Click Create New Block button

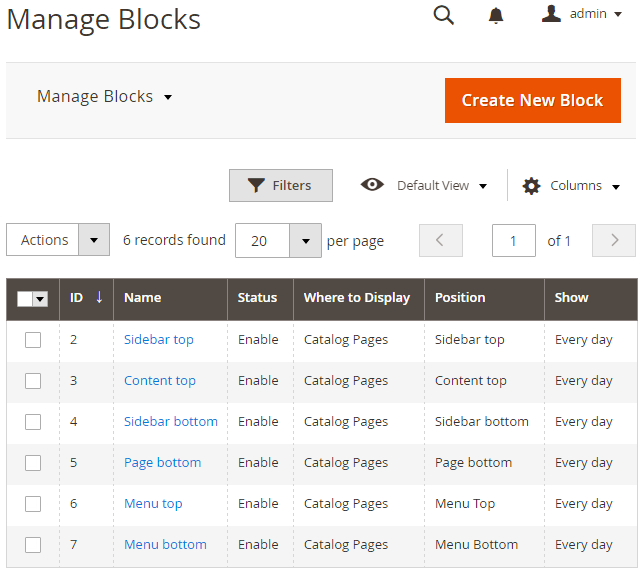click(x=533, y=101)
